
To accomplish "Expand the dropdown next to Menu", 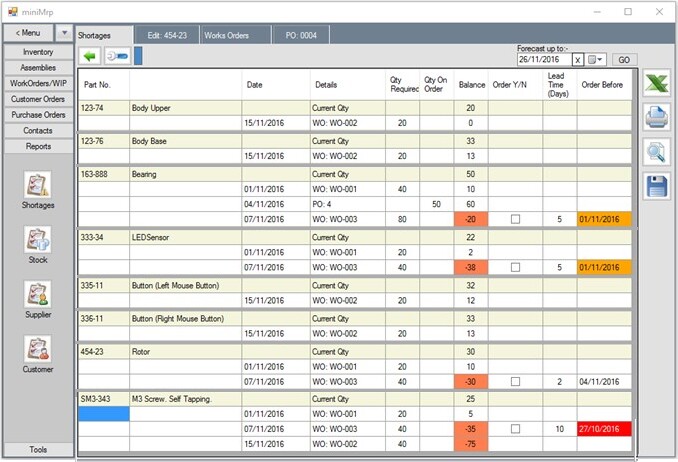I will pos(64,33).
